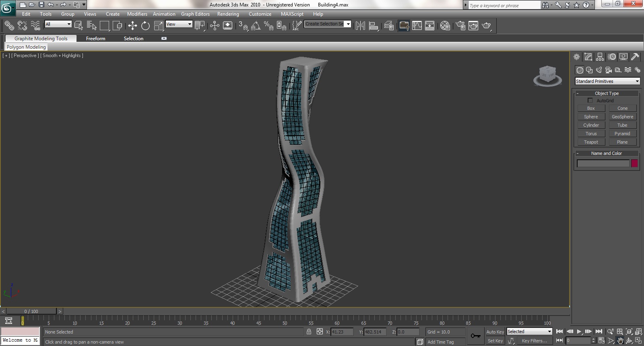The width and height of the screenshot is (644, 346).
Task: Toggle the Percent Snap button
Action: coord(268,26)
